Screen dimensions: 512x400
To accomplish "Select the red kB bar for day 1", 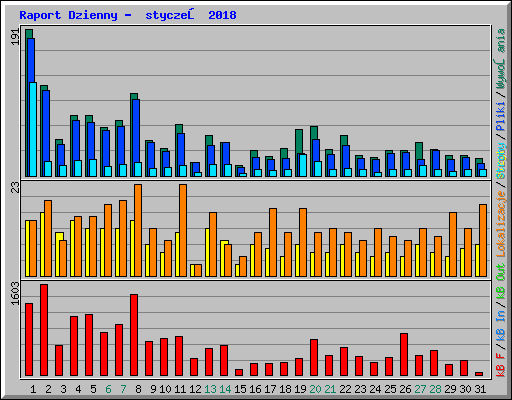I will tap(29, 340).
